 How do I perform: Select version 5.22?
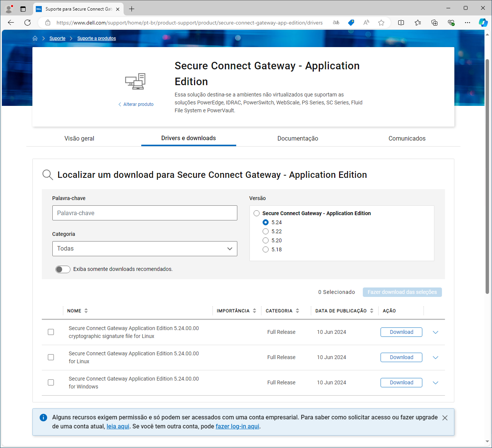(266, 231)
